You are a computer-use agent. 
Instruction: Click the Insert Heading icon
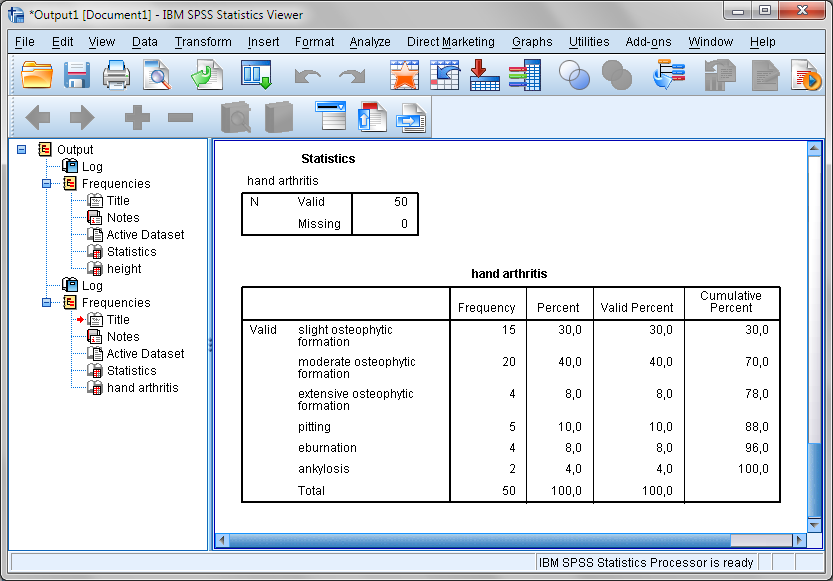click(x=330, y=115)
